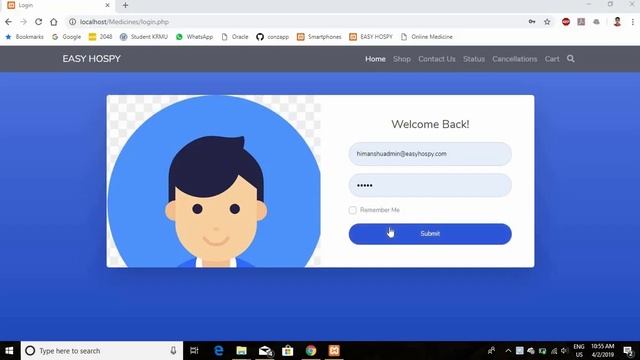This screenshot has height=360, width=640.
Task: Open the conzapp GitHub bookmark
Action: coord(273,37)
